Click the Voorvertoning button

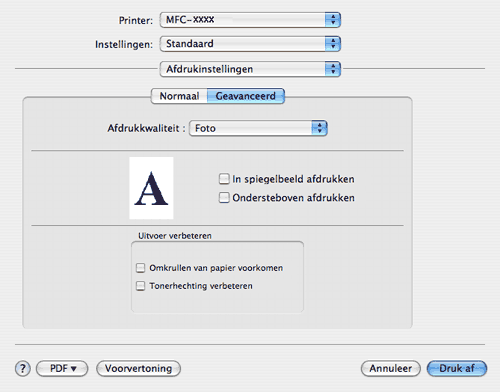138,368
